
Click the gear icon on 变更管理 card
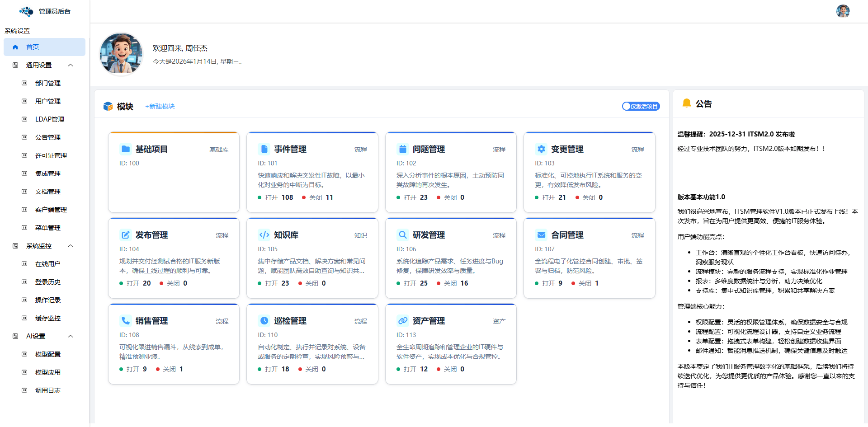[541, 149]
